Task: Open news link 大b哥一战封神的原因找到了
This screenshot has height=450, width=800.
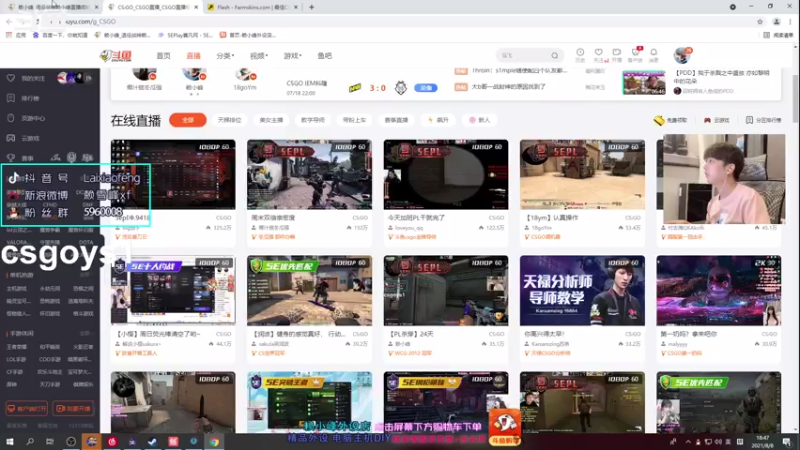Action: click(x=508, y=87)
